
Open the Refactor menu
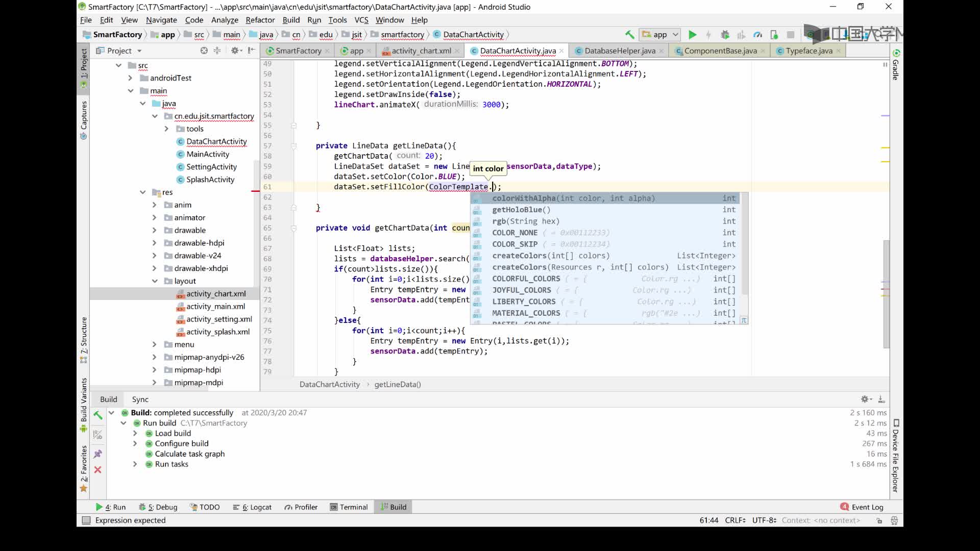[x=260, y=20]
